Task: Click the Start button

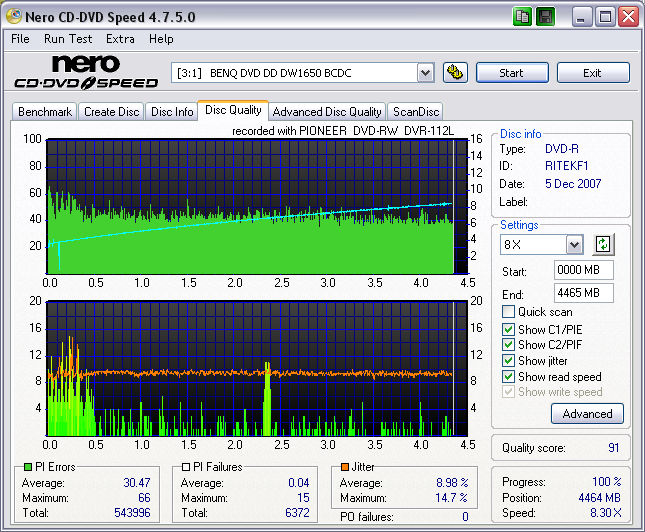Action: (x=512, y=73)
